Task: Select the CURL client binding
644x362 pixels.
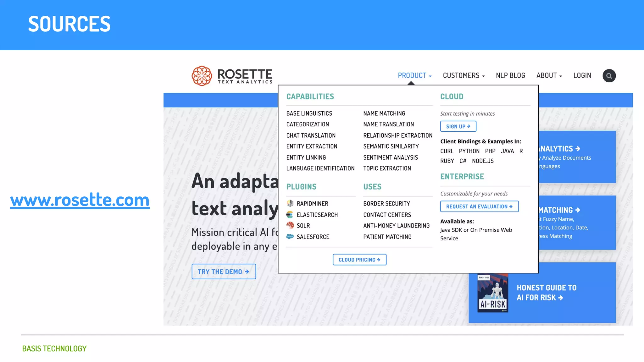Action: [x=447, y=151]
